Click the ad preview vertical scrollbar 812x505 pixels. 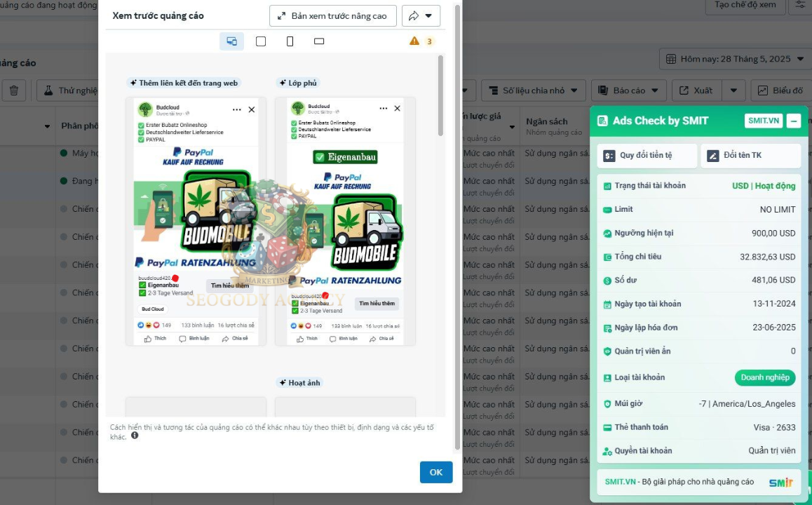[x=440, y=96]
